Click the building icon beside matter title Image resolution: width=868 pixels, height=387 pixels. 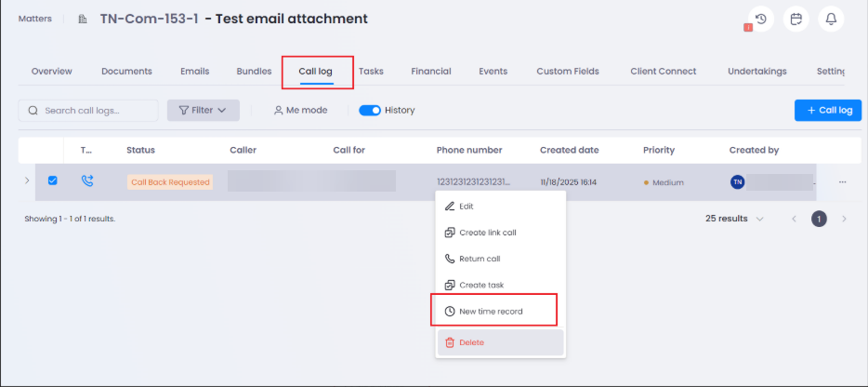83,20
